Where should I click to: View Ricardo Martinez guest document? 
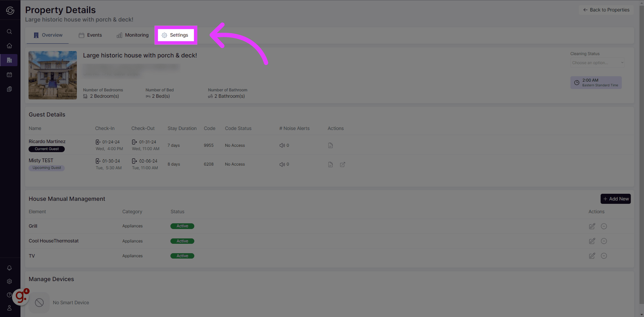[331, 145]
